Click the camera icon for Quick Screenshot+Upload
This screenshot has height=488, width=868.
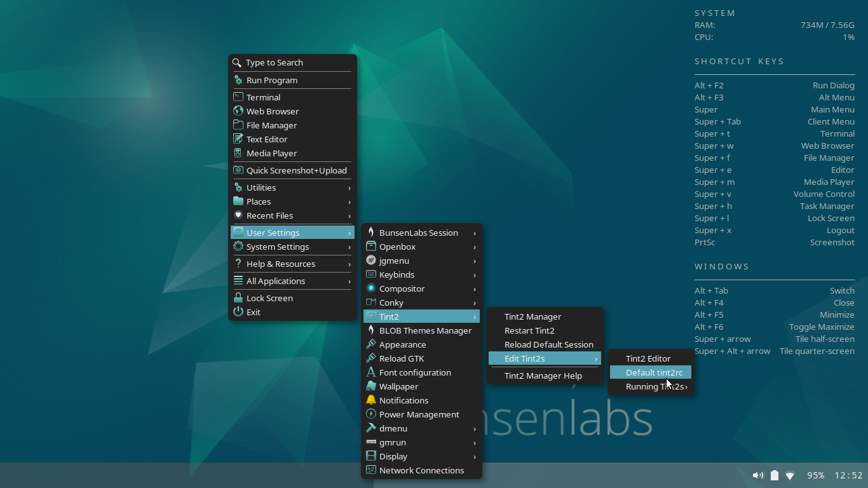coord(238,170)
